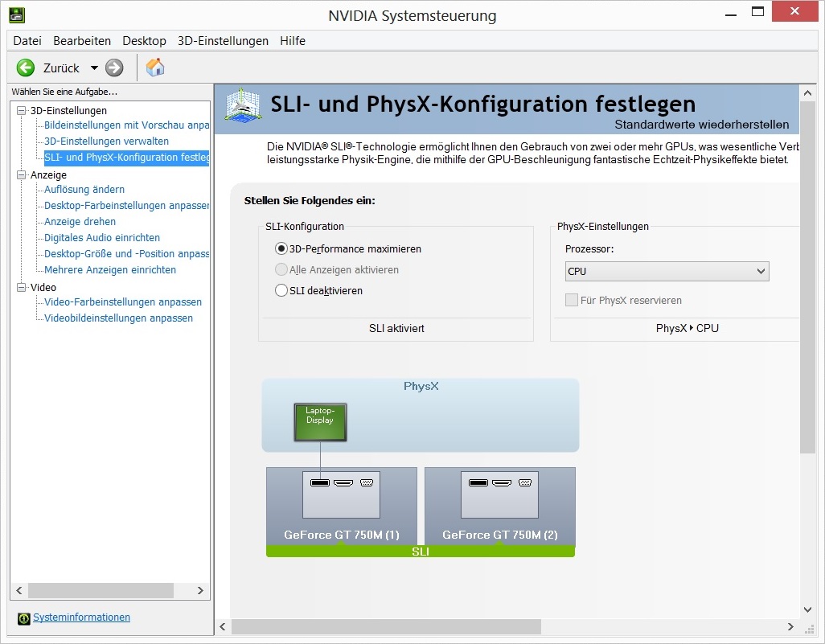Screen dimensions: 825x644
Task: Maximize the NVIDIA Systemsteuerung window
Action: click(757, 13)
